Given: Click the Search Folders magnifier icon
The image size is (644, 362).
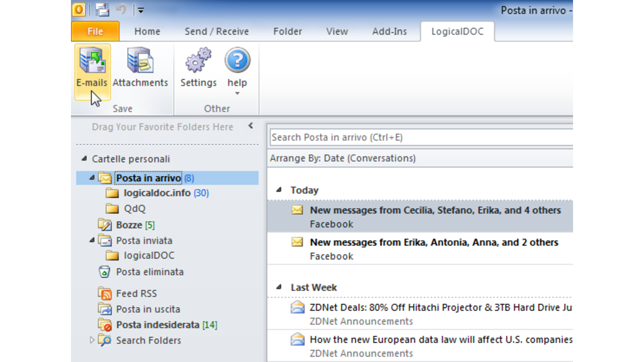Looking at the screenshot, I should pyautogui.click(x=106, y=340).
